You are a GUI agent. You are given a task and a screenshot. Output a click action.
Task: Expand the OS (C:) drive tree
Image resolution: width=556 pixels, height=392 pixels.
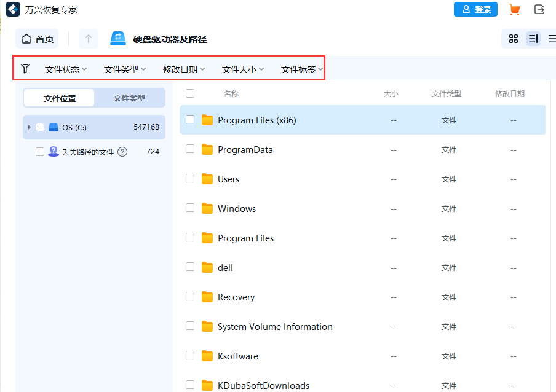coord(29,127)
